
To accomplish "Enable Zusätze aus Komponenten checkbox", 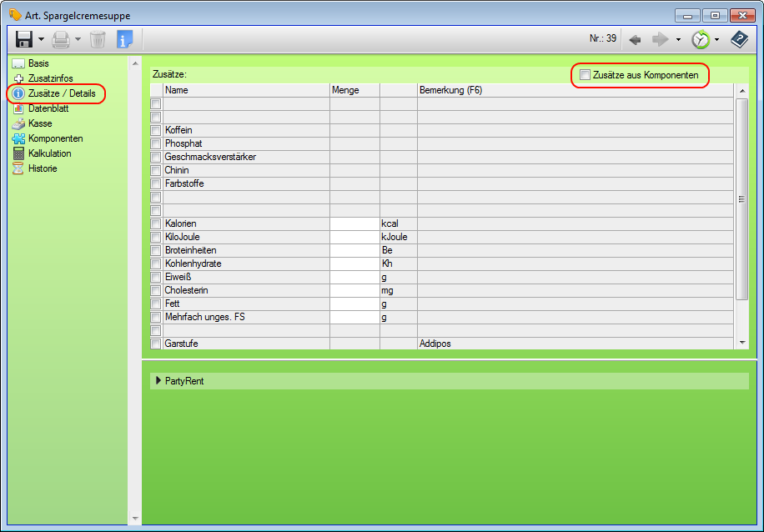I will 585,75.
